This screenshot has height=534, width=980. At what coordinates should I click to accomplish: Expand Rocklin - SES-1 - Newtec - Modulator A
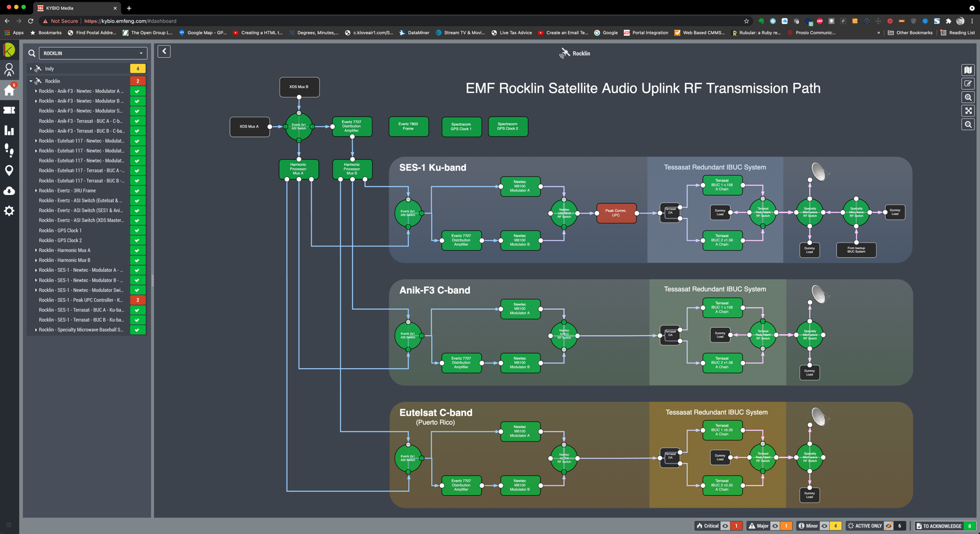36,270
